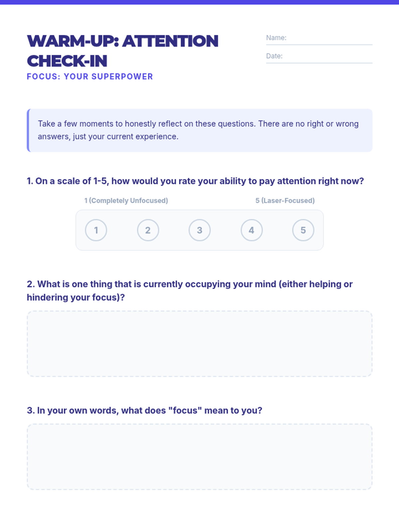This screenshot has width=399, height=532.
Task: Click the '1 (Completely Unfocused)' label
Action: 126,200
